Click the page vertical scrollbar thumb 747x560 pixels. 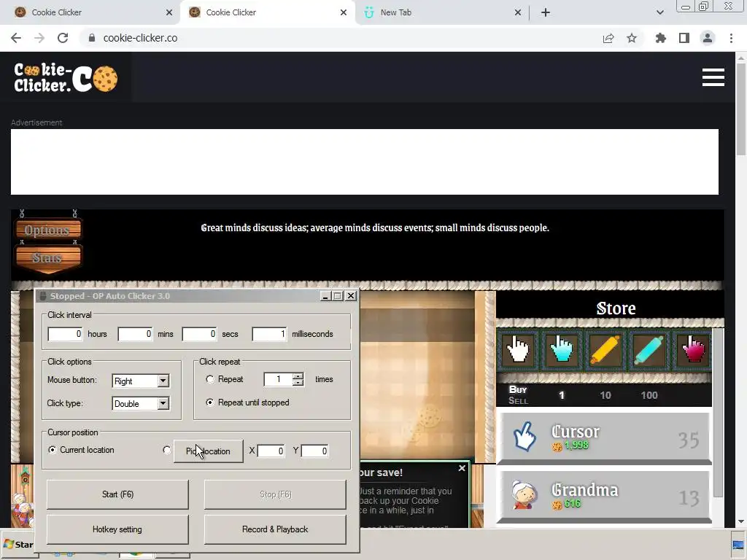741,109
